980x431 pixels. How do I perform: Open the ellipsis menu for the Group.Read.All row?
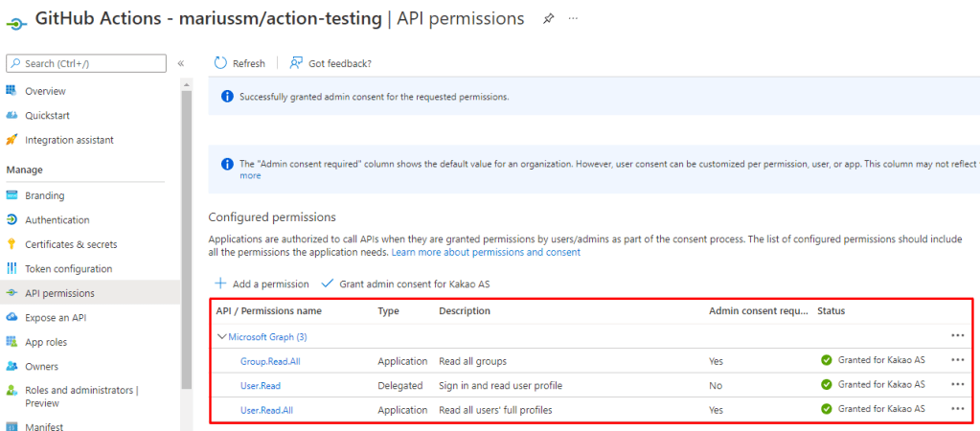(957, 361)
